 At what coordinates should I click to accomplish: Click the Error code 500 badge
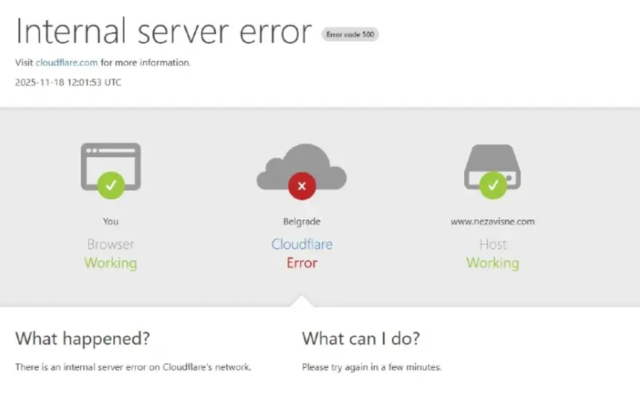point(350,35)
